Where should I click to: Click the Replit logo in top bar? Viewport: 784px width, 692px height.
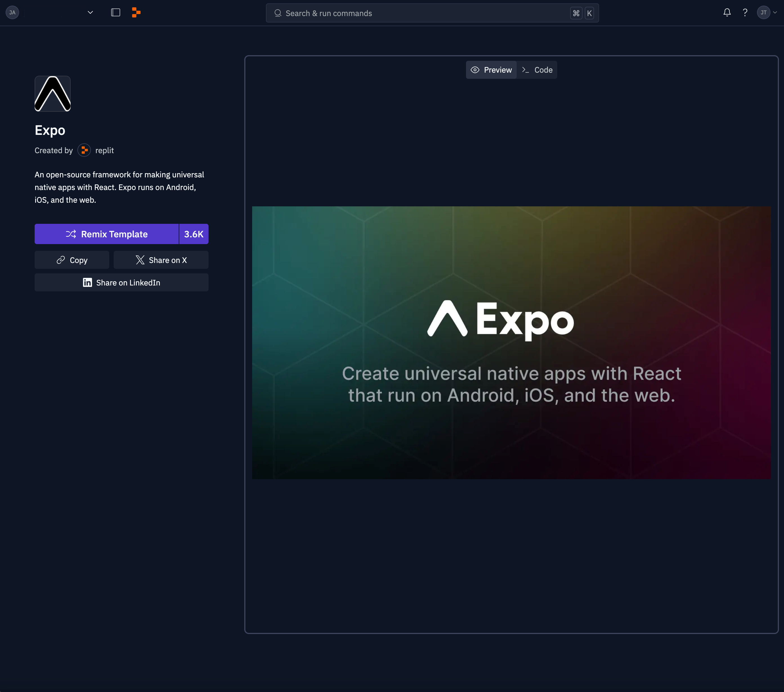(x=136, y=13)
